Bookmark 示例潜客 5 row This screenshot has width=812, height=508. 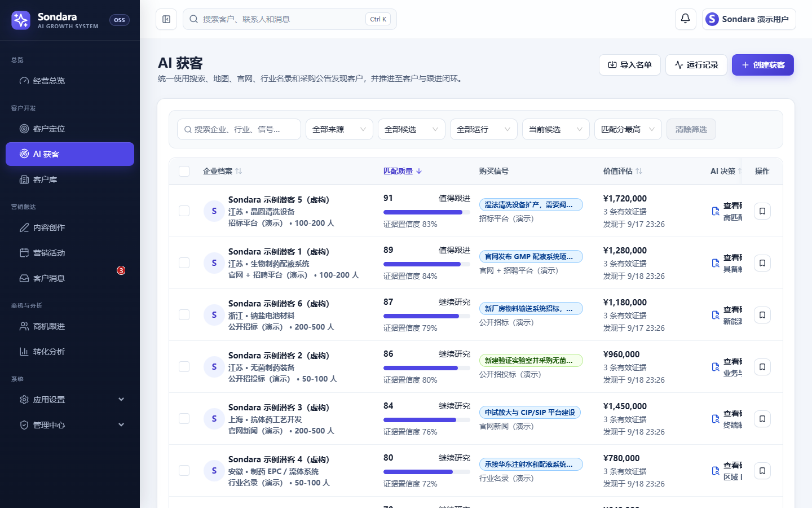pos(762,211)
